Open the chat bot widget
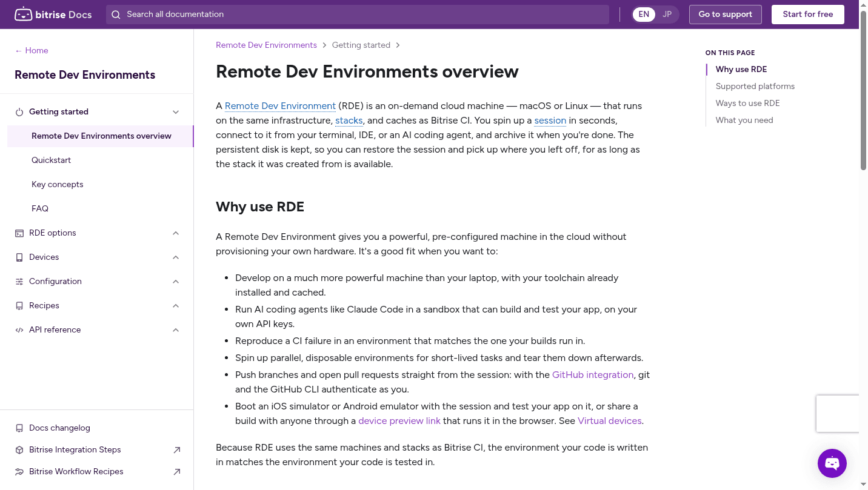This screenshot has height=490, width=868. click(x=832, y=463)
